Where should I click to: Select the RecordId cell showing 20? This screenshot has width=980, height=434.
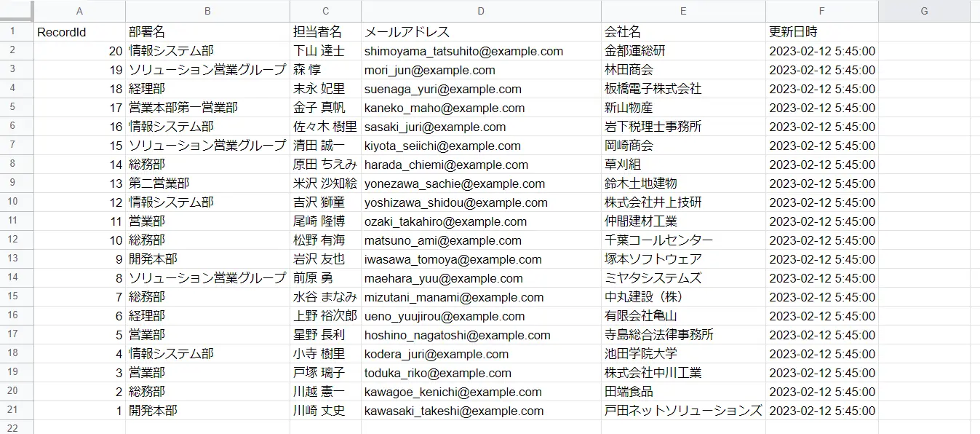point(79,51)
